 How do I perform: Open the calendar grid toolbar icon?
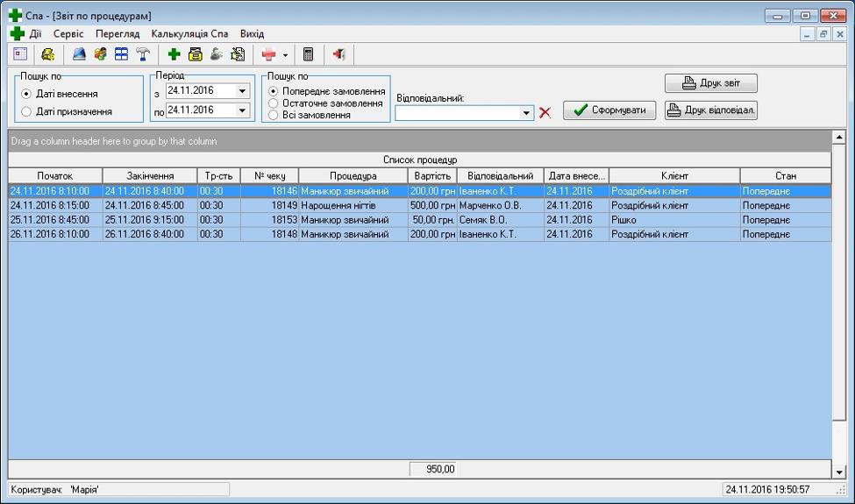click(x=20, y=54)
